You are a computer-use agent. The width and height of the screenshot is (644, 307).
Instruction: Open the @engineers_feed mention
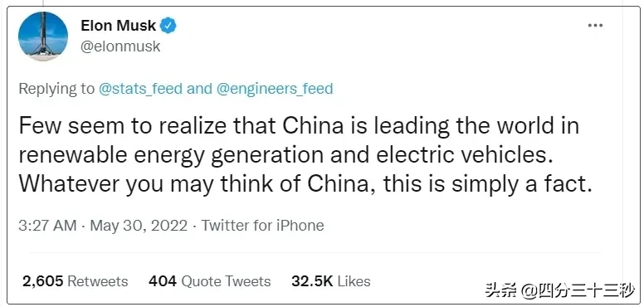[x=275, y=89]
